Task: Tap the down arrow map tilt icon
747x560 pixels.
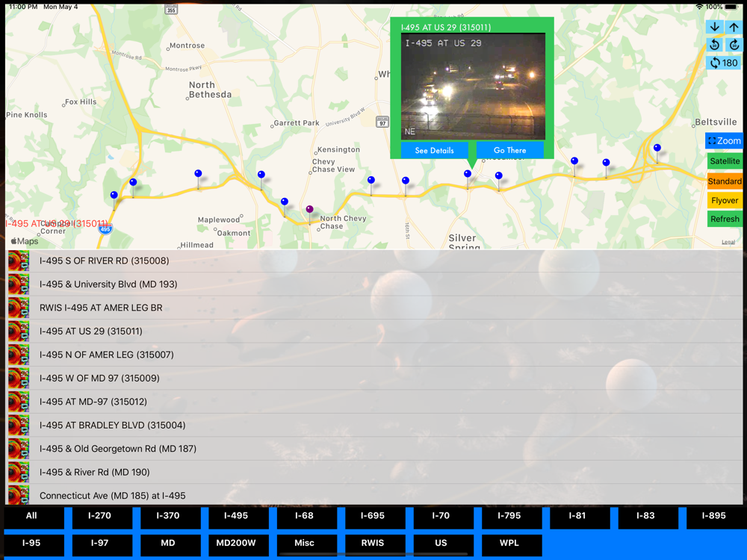Action: [x=714, y=27]
